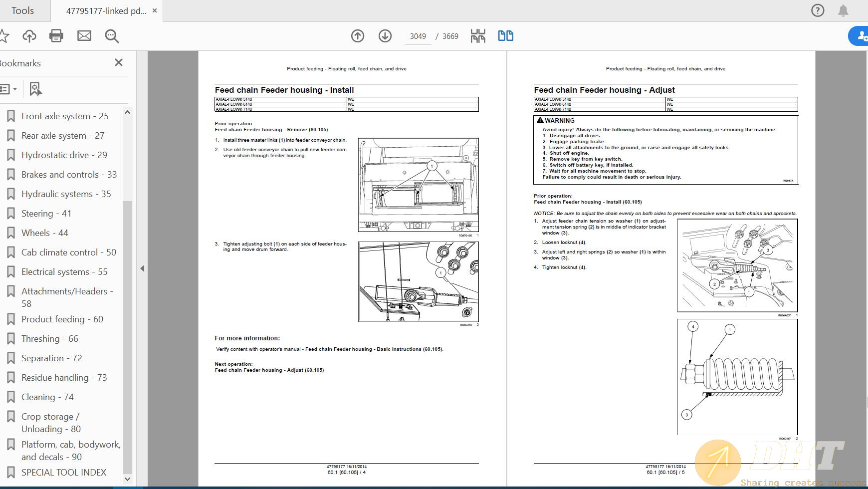
Task: Switch to the 47795177-linked pdf tab
Action: coord(106,11)
